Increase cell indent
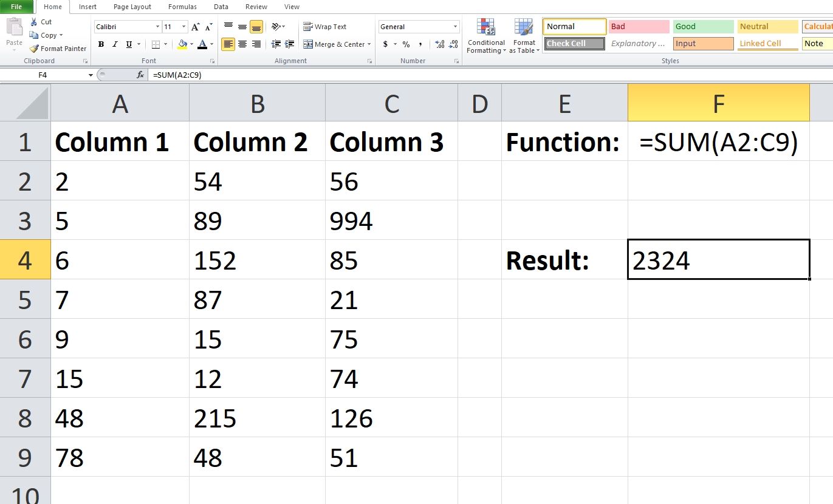833x504 pixels. 289,44
